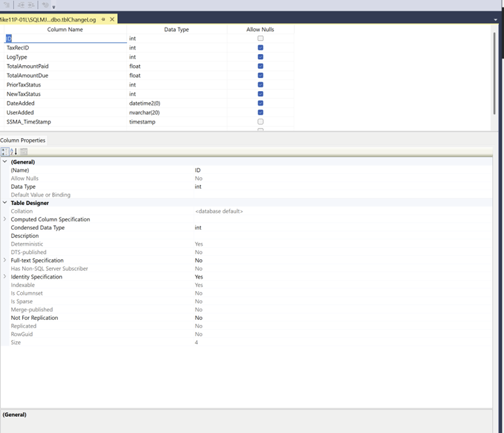
Task: Click the Data Type column header
Action: coord(176,29)
